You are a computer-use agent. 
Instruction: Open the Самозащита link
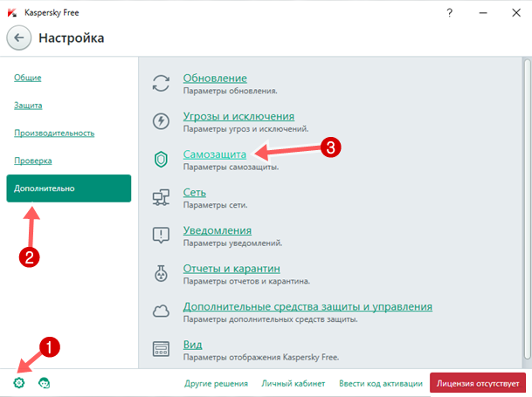click(215, 154)
